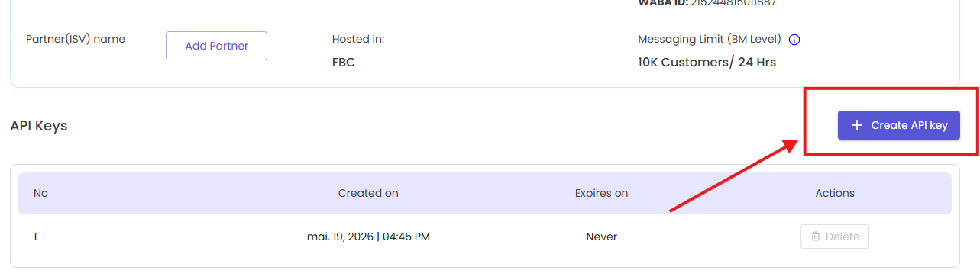Click the 10K Customers/ 24 Hrs value

tap(707, 63)
